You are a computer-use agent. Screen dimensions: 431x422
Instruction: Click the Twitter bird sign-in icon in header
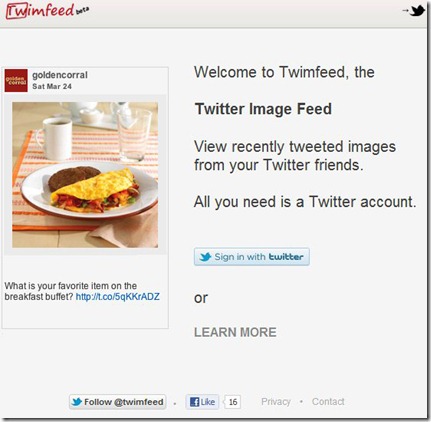[417, 11]
